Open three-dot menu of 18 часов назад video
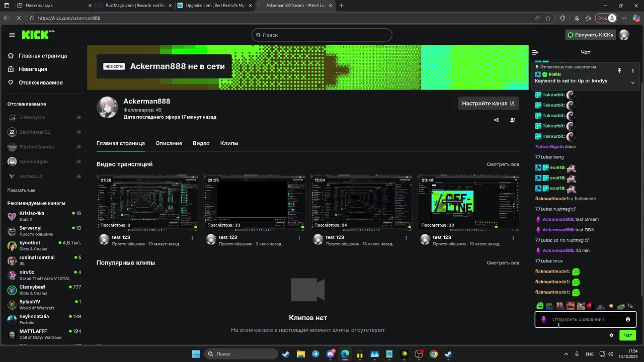This screenshot has width=644, height=362. point(407,238)
